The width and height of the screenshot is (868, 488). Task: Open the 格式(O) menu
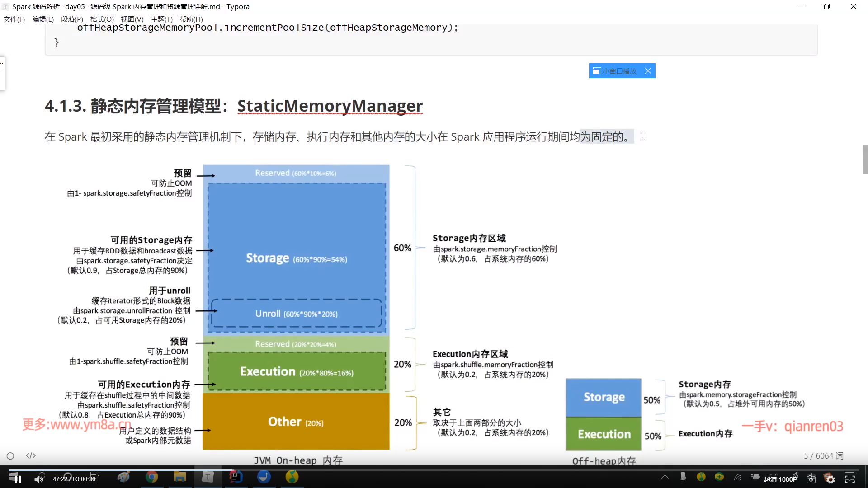point(102,19)
